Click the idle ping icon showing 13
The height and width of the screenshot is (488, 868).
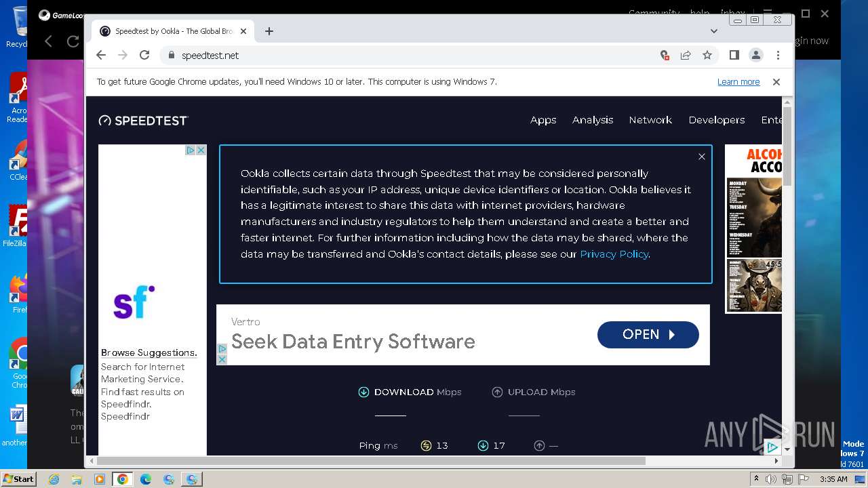tap(426, 445)
